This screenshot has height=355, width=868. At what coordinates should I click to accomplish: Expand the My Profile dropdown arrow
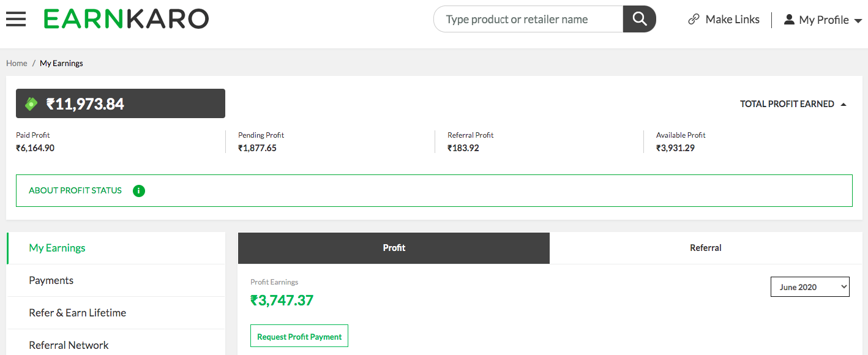pos(858,21)
